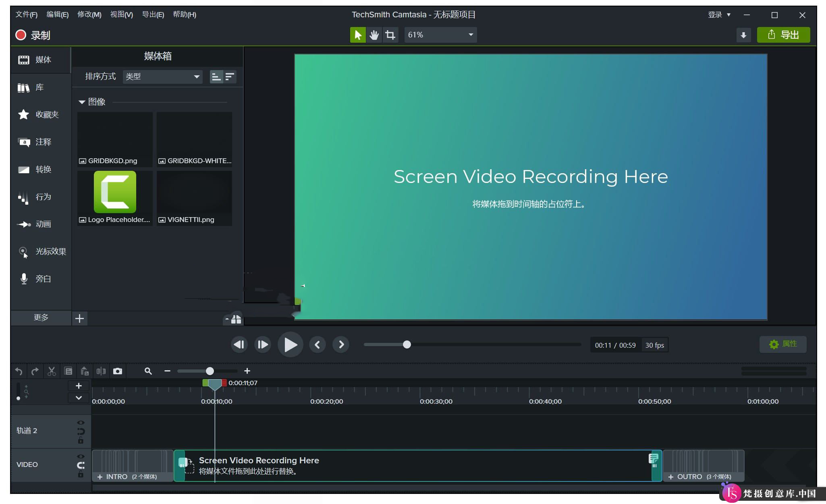The width and height of the screenshot is (826, 504).
Task: Step back one frame in playback controls
Action: tap(239, 345)
